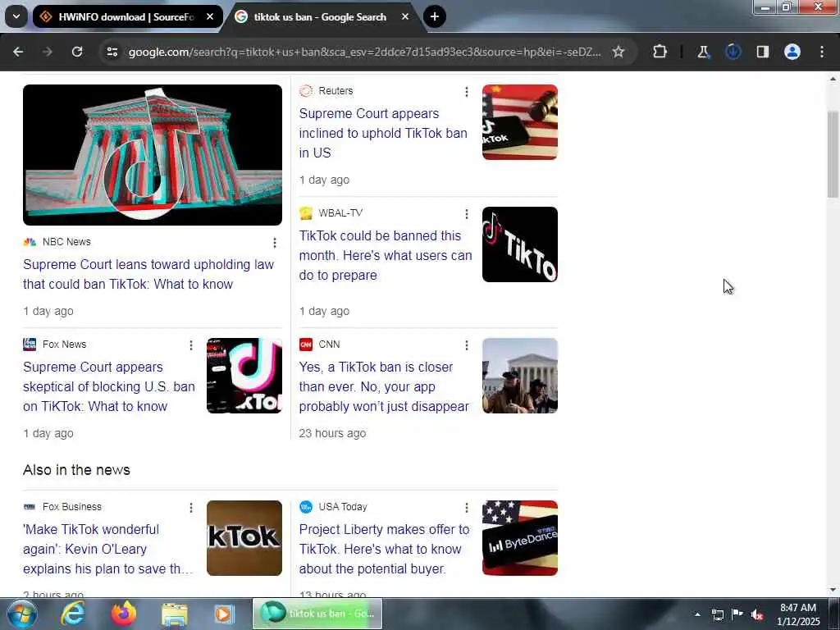Open WBAL-TV TikTok could be banned link
840x630 pixels.
coord(386,255)
